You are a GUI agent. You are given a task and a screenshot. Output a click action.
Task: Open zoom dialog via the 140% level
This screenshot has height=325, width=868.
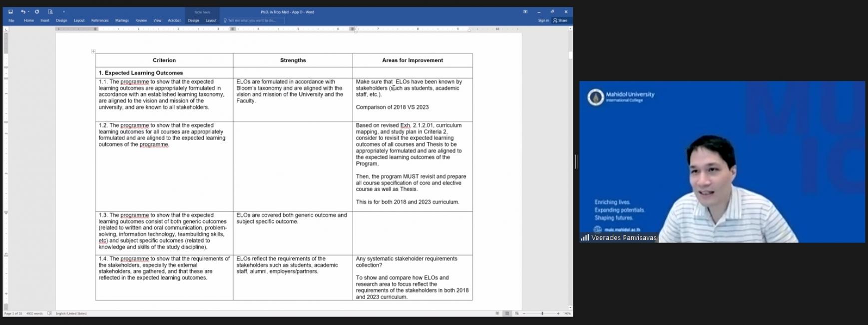point(567,313)
